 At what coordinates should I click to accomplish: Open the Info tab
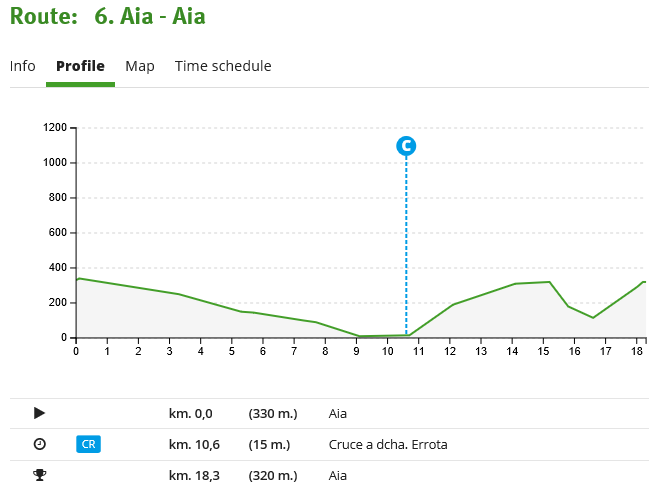point(23,66)
